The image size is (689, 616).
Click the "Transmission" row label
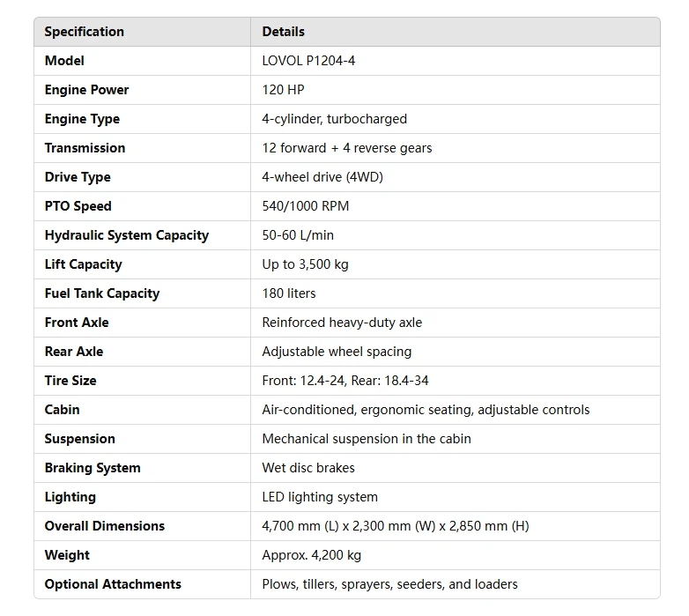(x=85, y=148)
